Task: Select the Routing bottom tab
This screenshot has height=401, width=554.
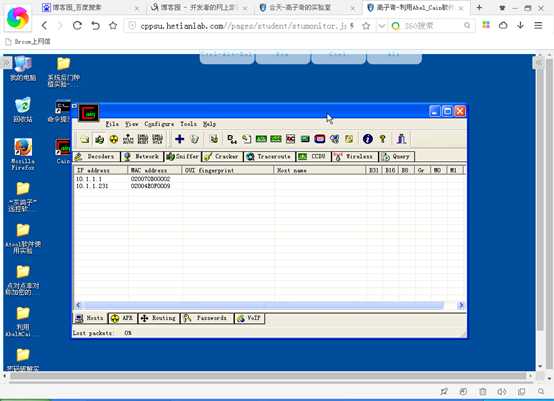Action: (x=159, y=318)
